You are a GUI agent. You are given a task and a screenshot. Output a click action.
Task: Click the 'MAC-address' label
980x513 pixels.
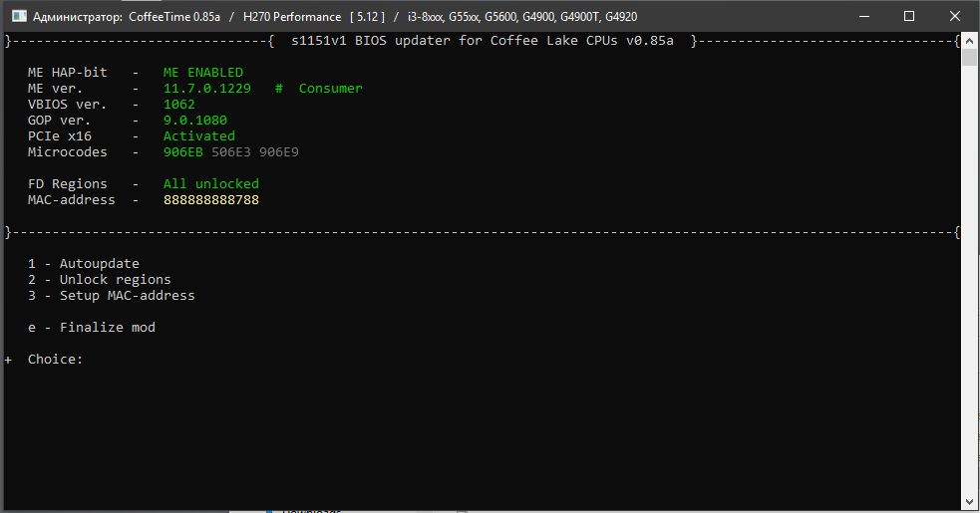pyautogui.click(x=71, y=200)
